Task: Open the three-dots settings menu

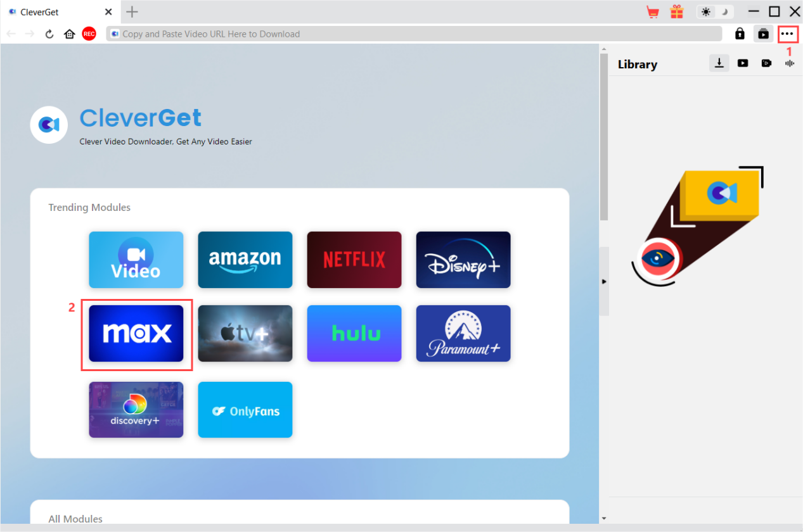Action: [787, 34]
